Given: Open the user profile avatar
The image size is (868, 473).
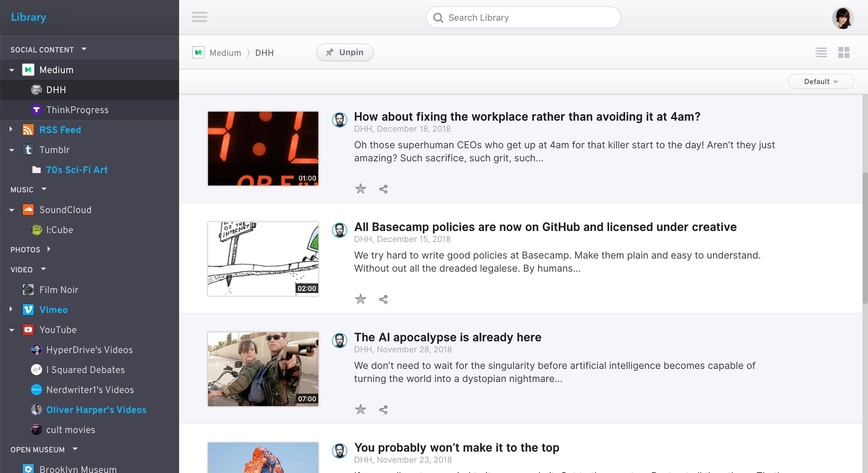Looking at the screenshot, I should [x=843, y=18].
